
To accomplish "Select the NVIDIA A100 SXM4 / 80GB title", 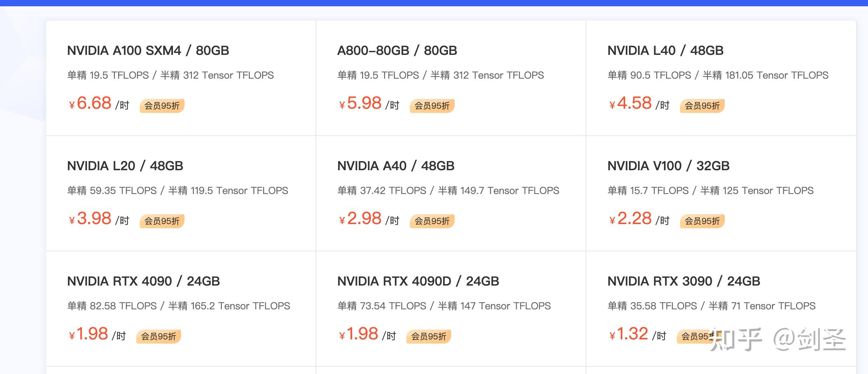I will pos(148,50).
